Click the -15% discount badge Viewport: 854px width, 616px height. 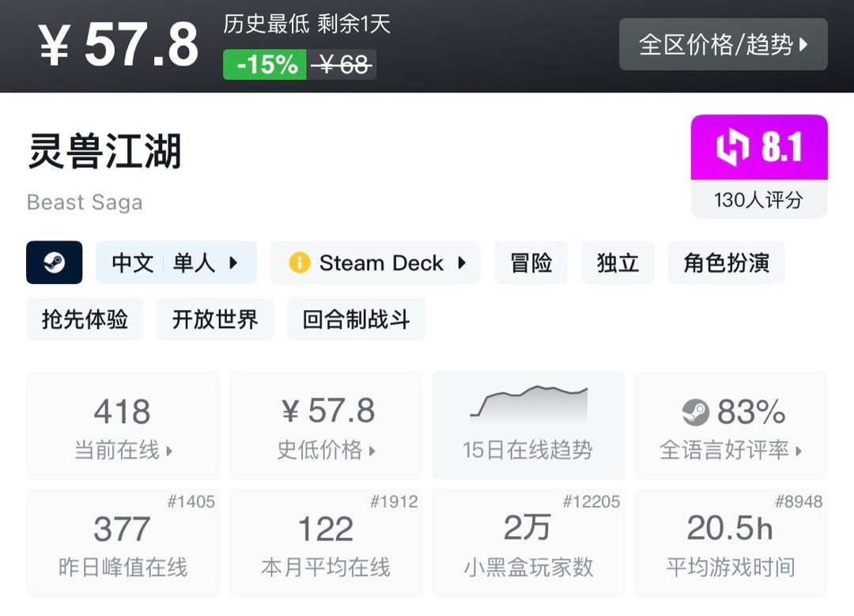[x=266, y=64]
